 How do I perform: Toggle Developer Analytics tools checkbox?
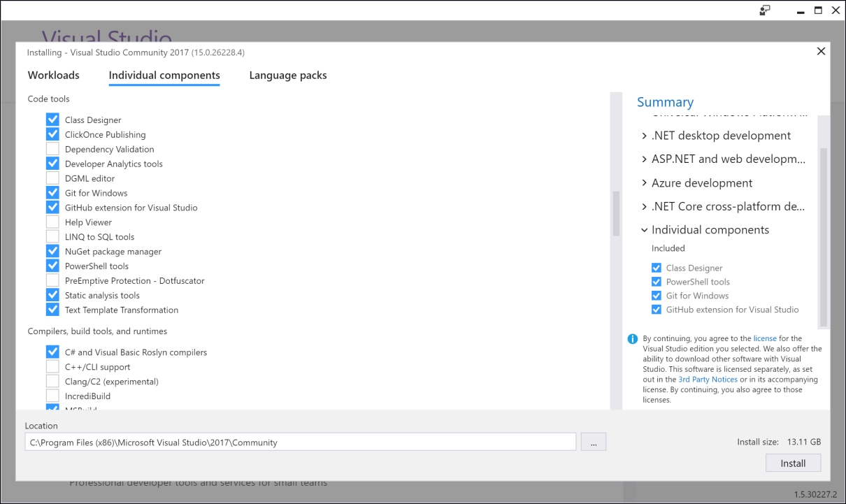52,164
